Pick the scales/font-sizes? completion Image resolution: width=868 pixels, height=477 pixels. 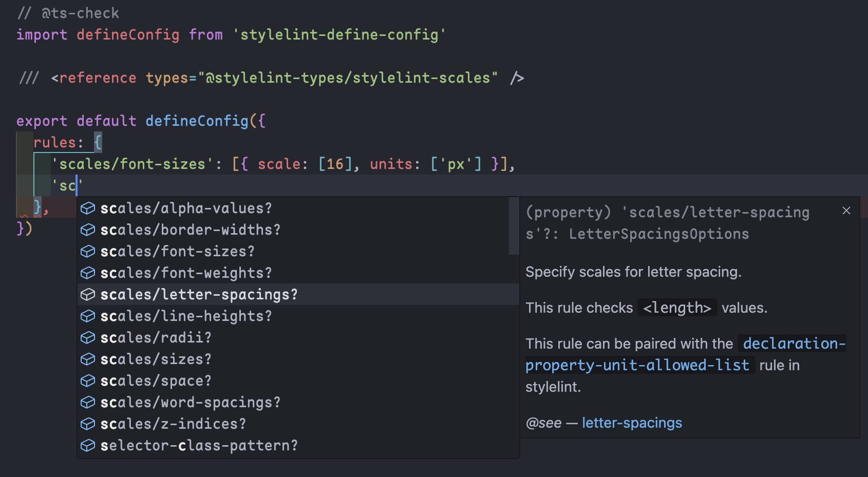tap(298, 251)
